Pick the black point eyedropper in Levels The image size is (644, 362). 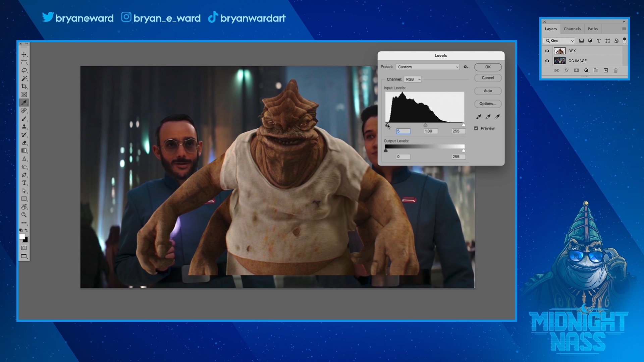click(479, 117)
